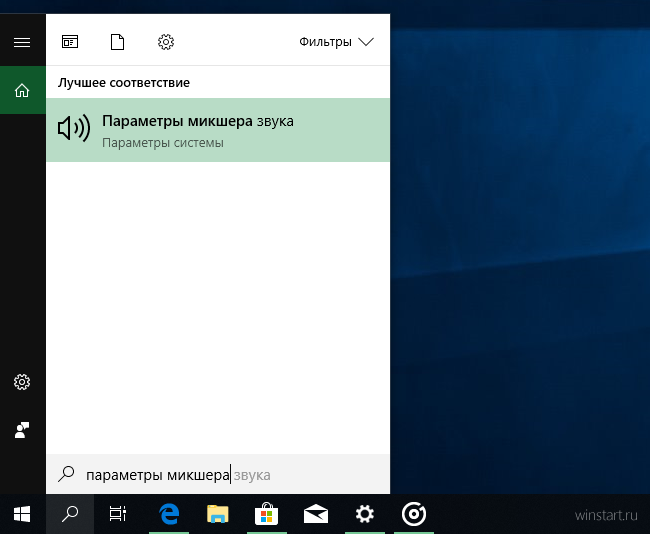Open settings gear in search sidebar

coord(22,382)
